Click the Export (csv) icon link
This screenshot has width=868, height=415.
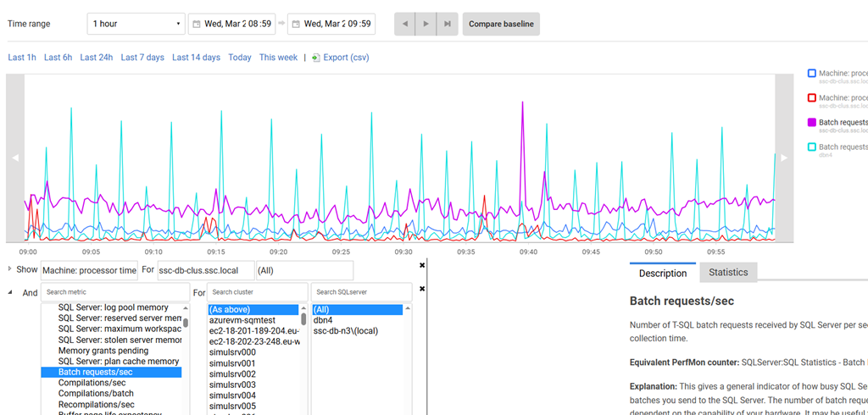pos(316,58)
